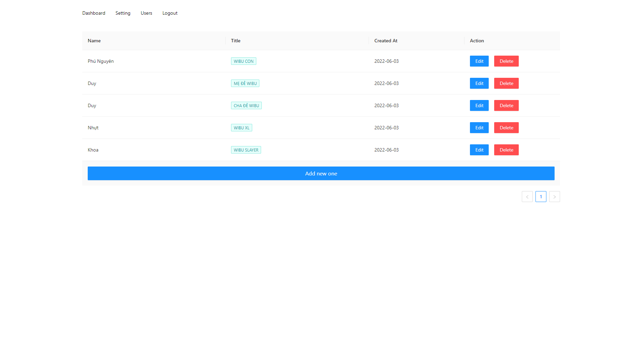Click the Created At column header
Screen dimensions: 644x359
click(386, 41)
